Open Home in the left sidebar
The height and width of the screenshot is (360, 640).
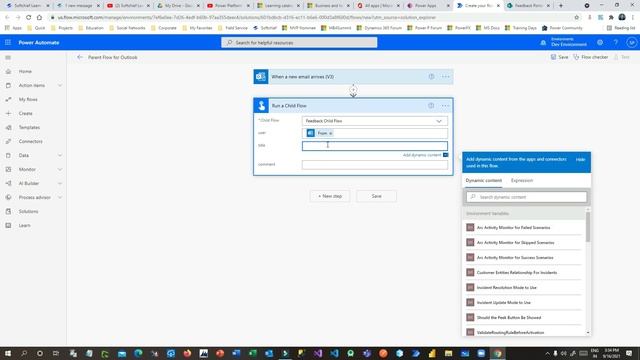(25, 71)
